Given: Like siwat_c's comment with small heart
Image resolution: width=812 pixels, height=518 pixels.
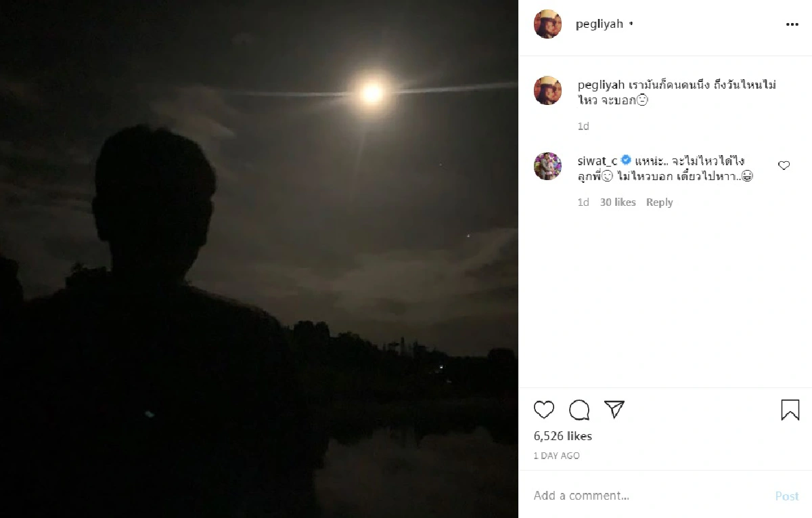Looking at the screenshot, I should point(784,165).
